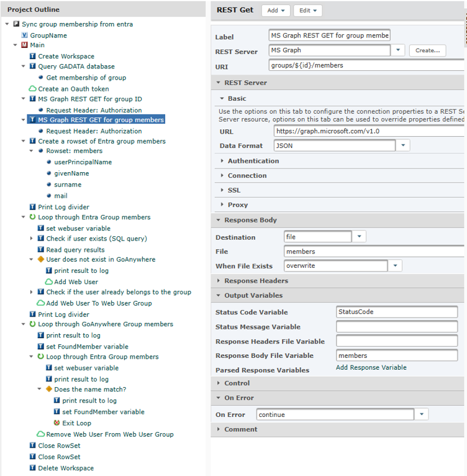Viewport: 467px width, 476px height.
Task: Open the Edit menu
Action: click(x=307, y=11)
